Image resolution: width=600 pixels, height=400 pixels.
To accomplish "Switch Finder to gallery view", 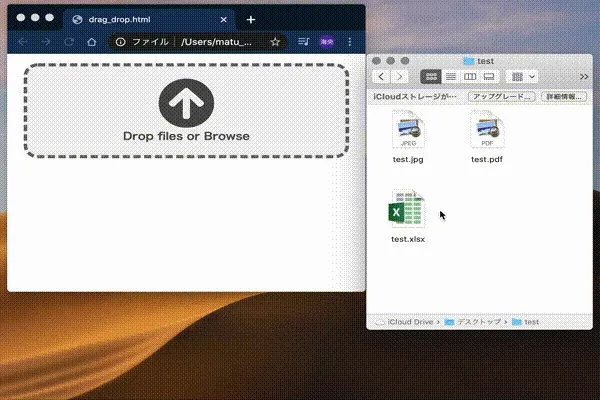I will pyautogui.click(x=488, y=76).
